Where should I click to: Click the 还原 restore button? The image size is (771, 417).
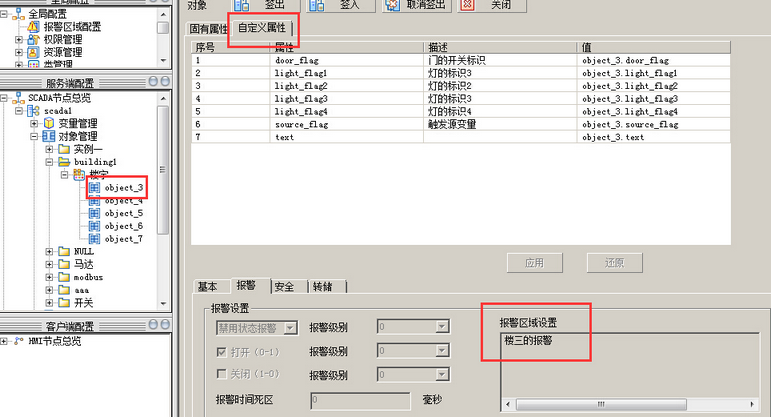(x=615, y=263)
